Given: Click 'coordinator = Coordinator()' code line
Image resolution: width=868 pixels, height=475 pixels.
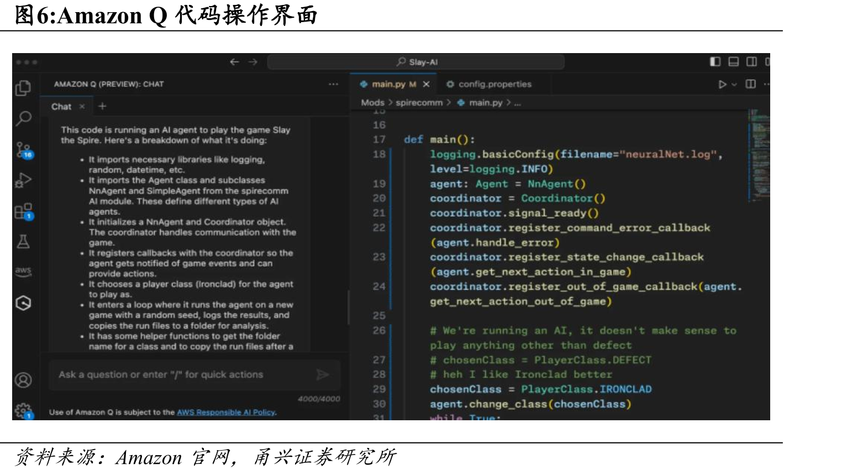Looking at the screenshot, I should [518, 199].
